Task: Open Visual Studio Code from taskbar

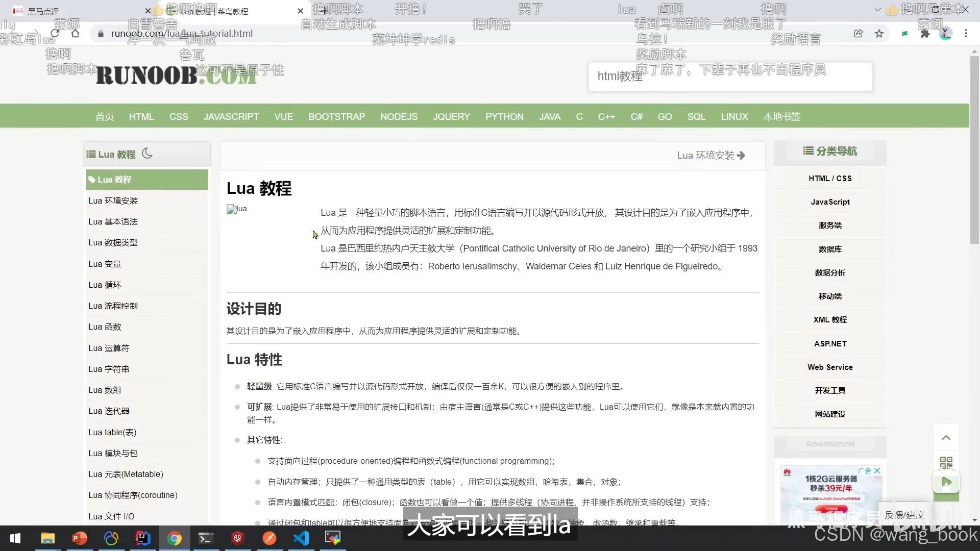Action: (x=301, y=538)
